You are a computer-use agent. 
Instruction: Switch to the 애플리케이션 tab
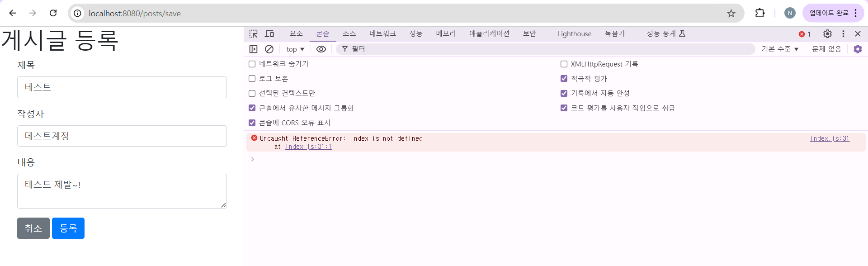pos(489,34)
